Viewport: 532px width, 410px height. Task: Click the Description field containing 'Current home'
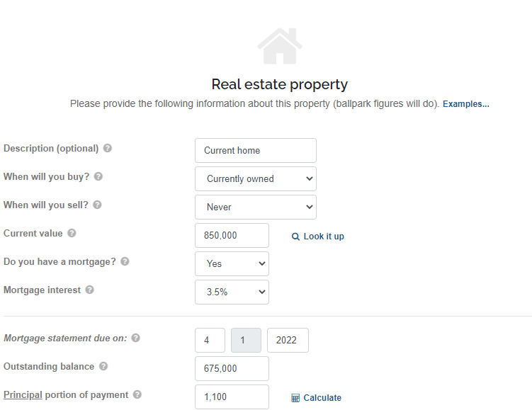pyautogui.click(x=255, y=151)
